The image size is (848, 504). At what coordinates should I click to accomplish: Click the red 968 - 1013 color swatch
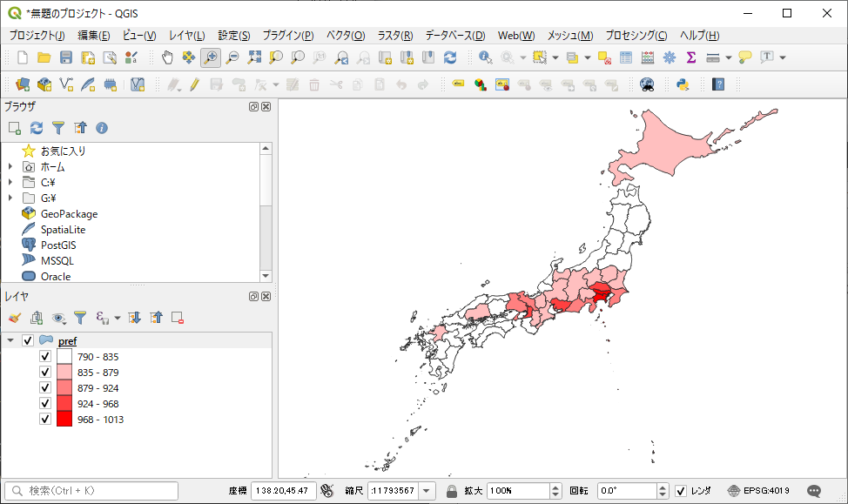coord(64,420)
